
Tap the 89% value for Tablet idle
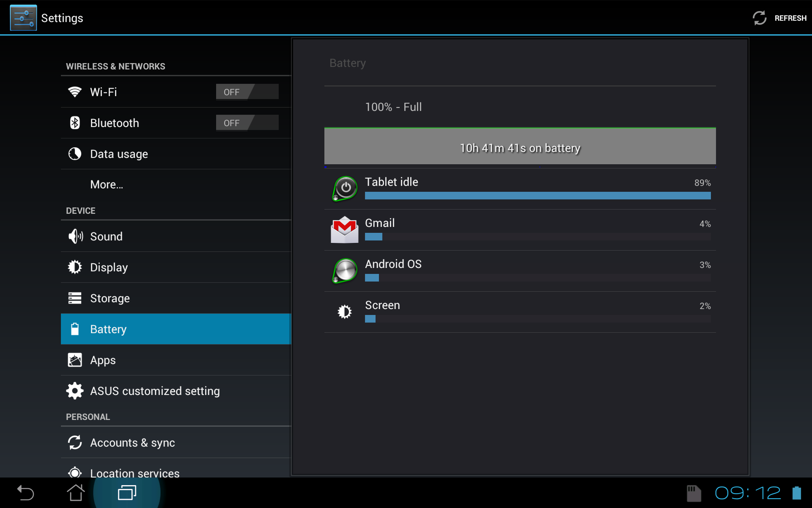pyautogui.click(x=702, y=183)
